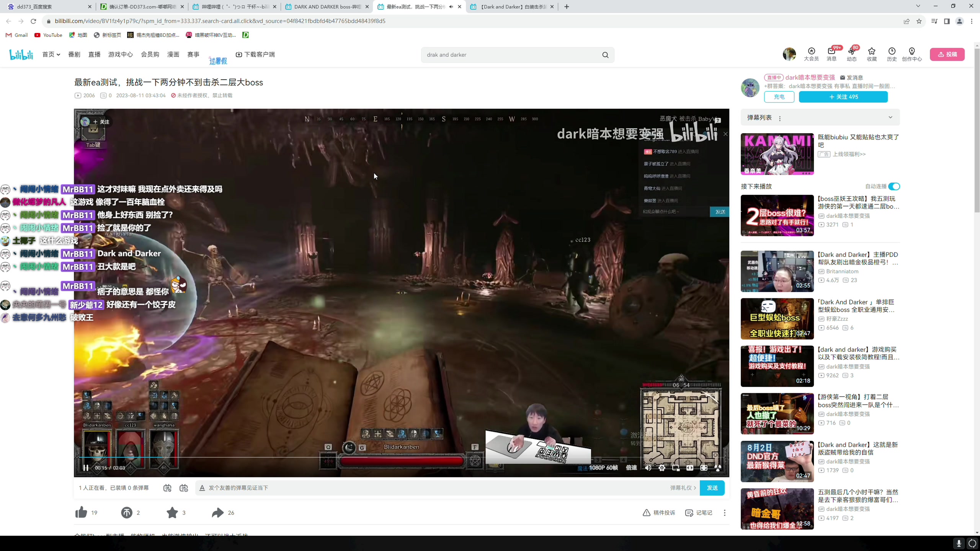The width and height of the screenshot is (980, 551).
Task: Toggle the 自动连播 autoplay switch
Action: [894, 186]
